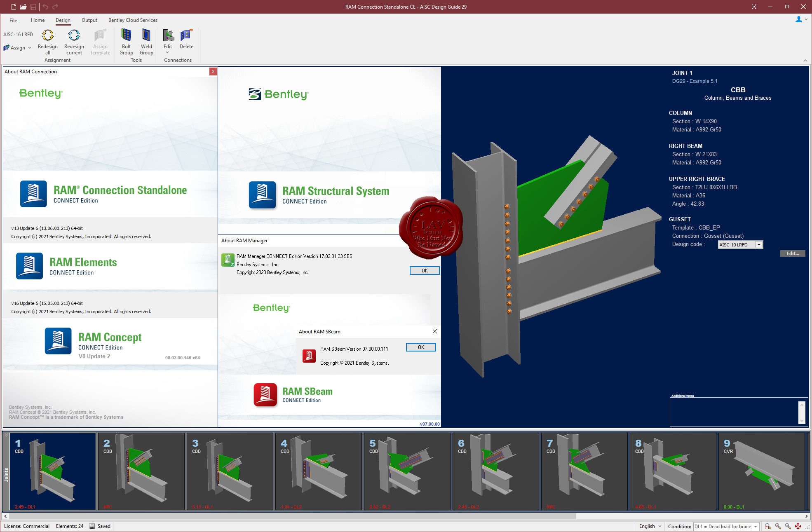Viewport: 812px width, 532px height.
Task: Open the Weld Group tool
Action: click(x=146, y=42)
